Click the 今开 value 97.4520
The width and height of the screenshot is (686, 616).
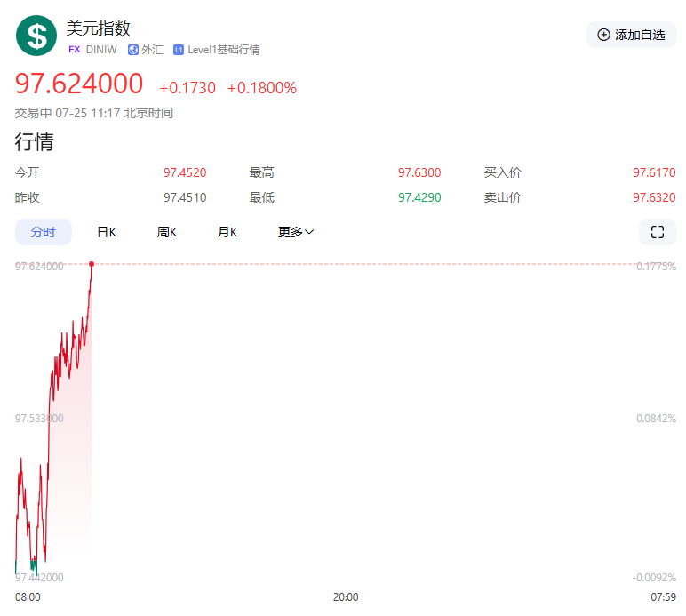(x=185, y=172)
